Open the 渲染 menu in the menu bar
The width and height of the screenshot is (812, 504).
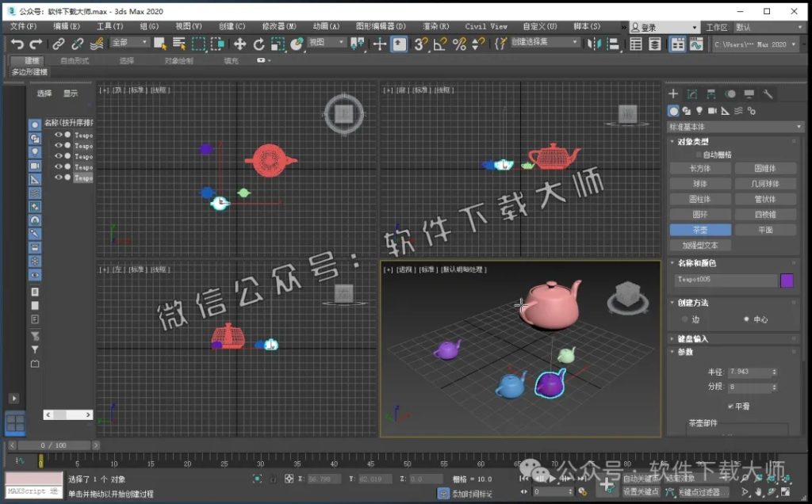(435, 26)
